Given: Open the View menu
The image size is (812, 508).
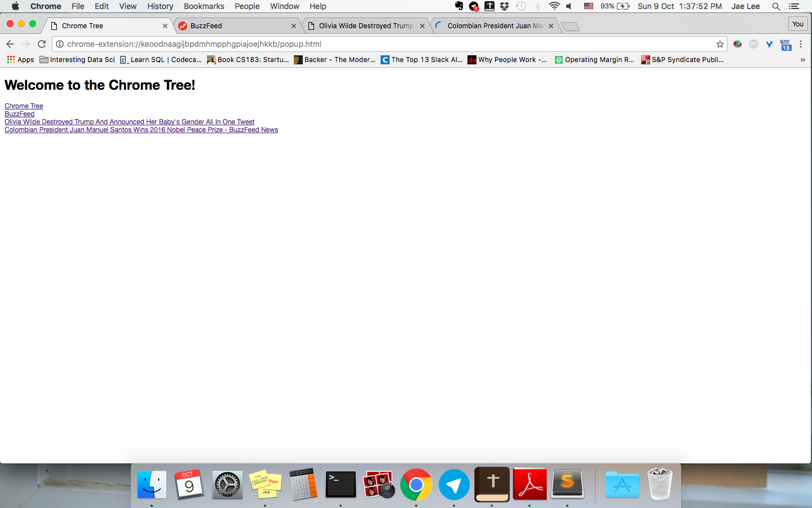Looking at the screenshot, I should click(x=128, y=6).
